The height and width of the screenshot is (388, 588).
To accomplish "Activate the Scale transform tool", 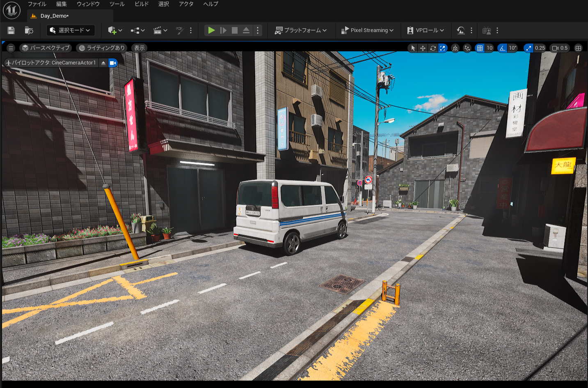I will tap(443, 48).
